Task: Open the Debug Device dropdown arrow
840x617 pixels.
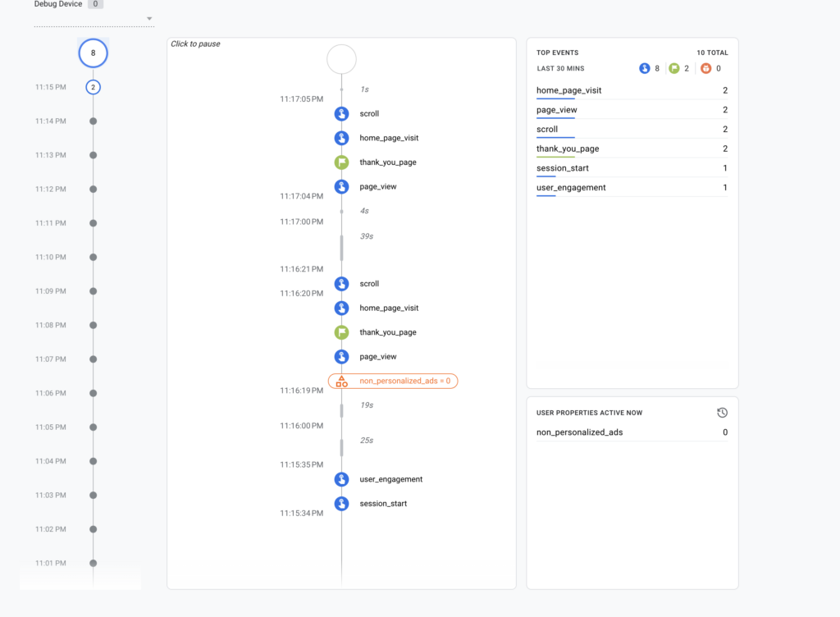Action: [x=149, y=19]
